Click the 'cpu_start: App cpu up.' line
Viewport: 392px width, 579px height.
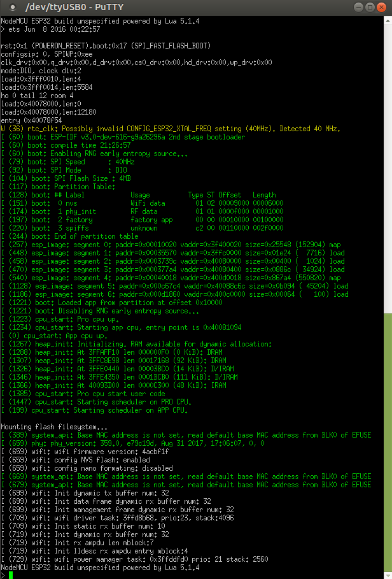coord(54,336)
